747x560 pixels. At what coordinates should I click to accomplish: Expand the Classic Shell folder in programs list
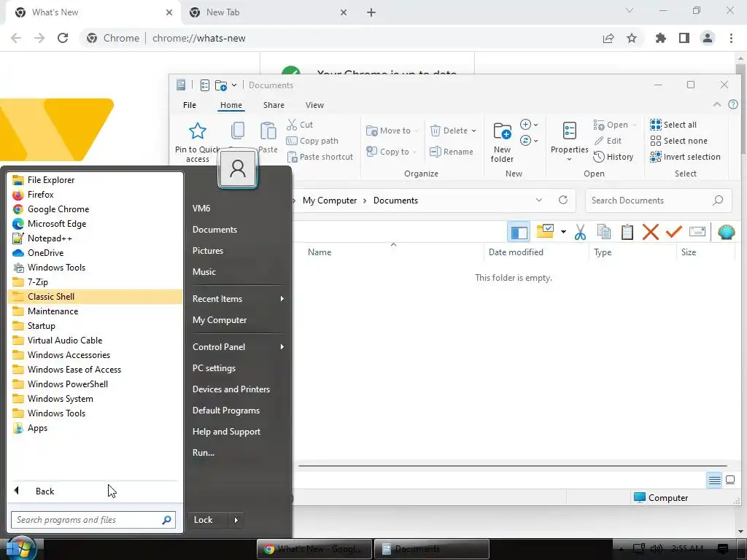95,297
